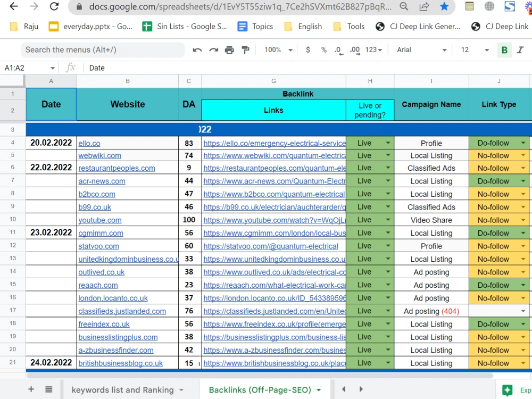
Task: Open the zoom level dropdown
Action: click(279, 50)
